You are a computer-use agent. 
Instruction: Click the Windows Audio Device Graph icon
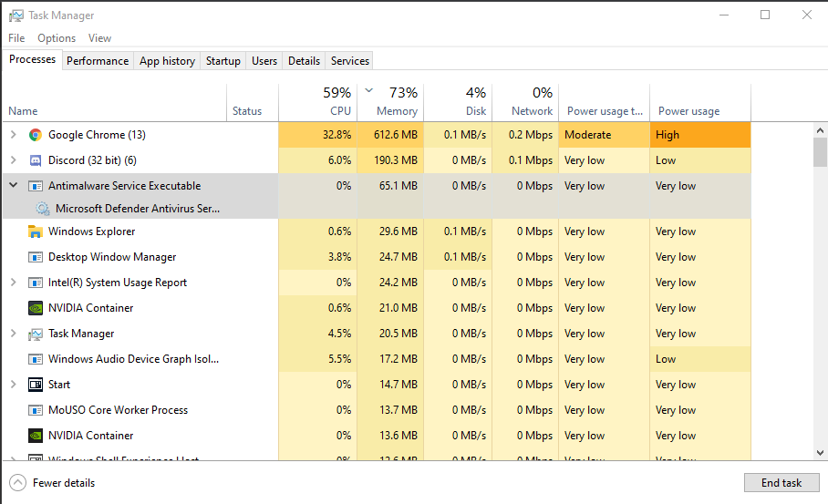tap(36, 359)
